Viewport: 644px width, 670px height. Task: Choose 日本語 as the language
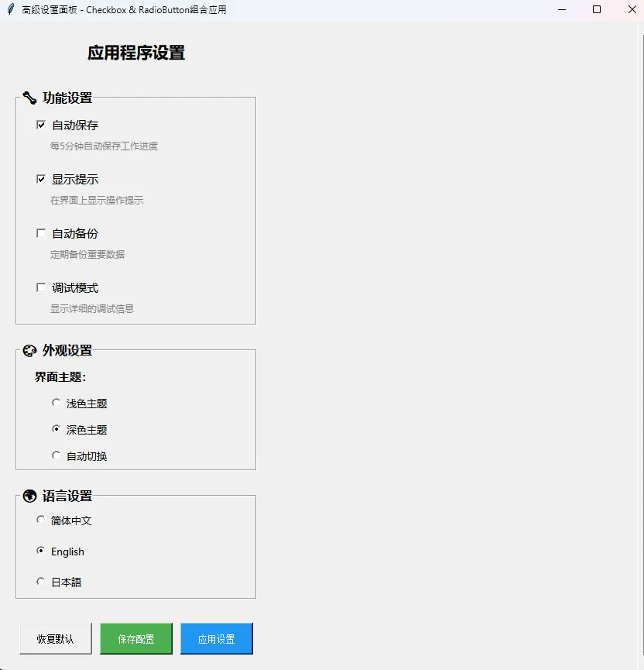(x=41, y=582)
